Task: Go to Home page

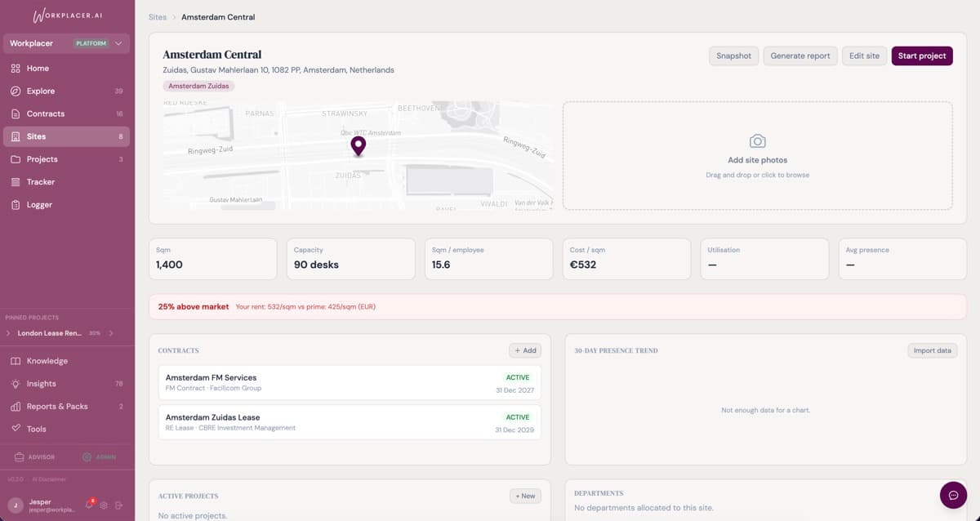Action: (x=67, y=69)
